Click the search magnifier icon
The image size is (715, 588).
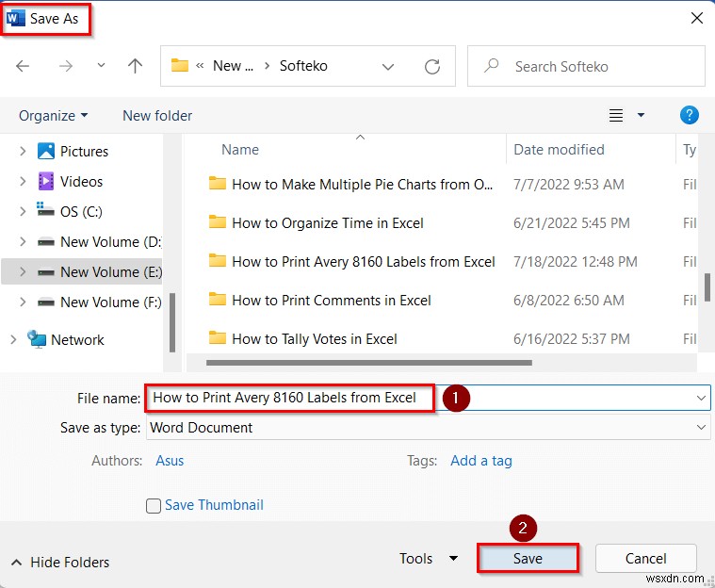[491, 66]
